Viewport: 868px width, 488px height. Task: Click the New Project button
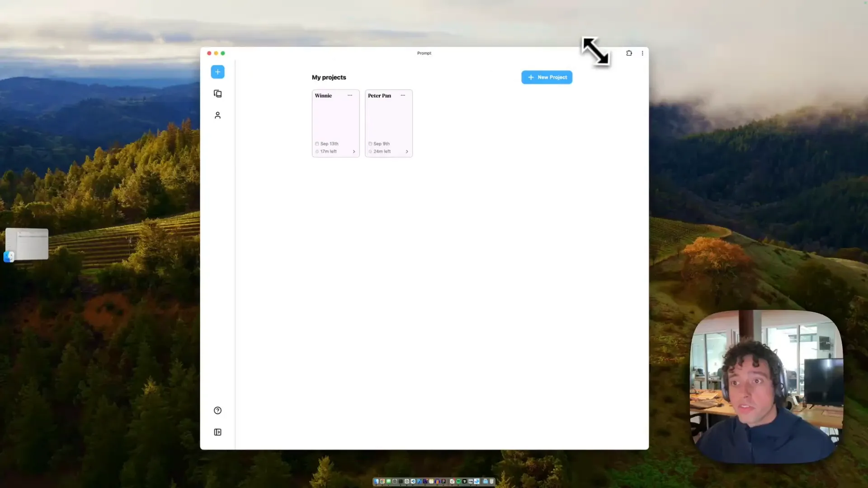point(547,77)
